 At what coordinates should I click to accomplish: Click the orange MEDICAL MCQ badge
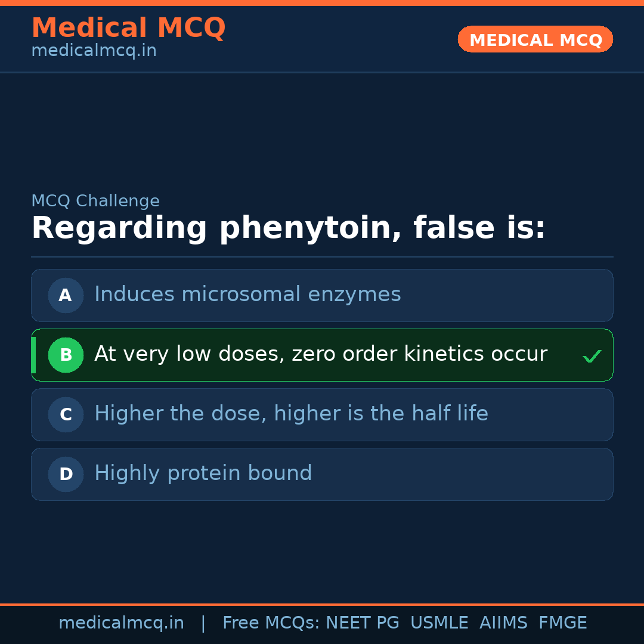(x=535, y=40)
